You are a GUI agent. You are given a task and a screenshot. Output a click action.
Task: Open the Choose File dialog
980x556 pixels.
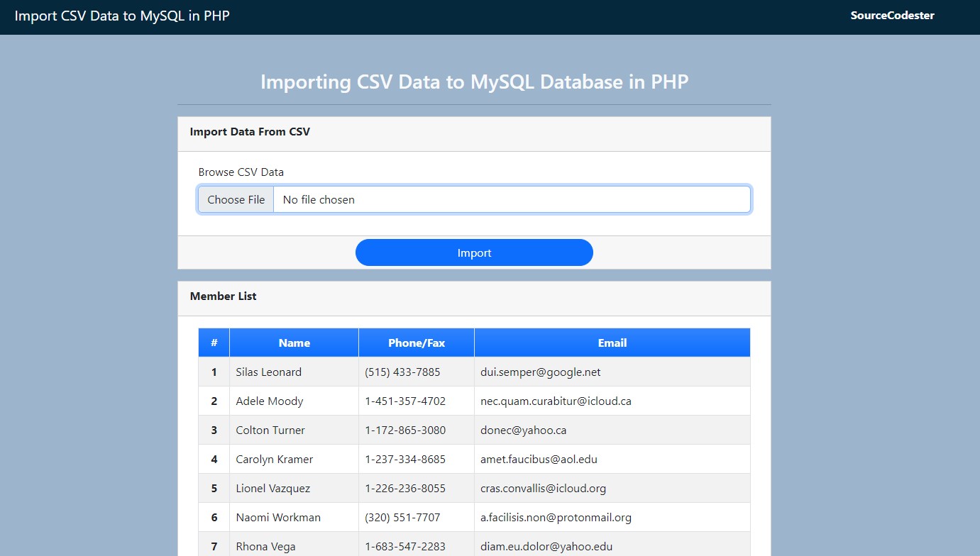[x=236, y=199]
